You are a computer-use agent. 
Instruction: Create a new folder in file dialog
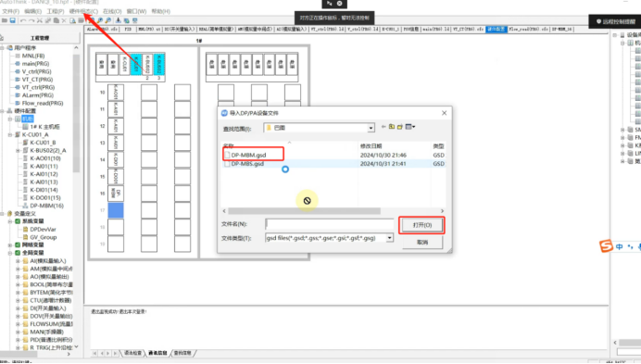tap(400, 127)
